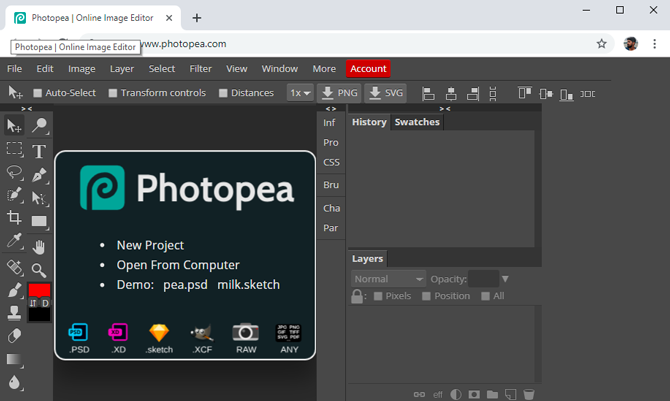Click the delete layer trash icon
Image resolution: width=670 pixels, height=401 pixels.
point(529,394)
